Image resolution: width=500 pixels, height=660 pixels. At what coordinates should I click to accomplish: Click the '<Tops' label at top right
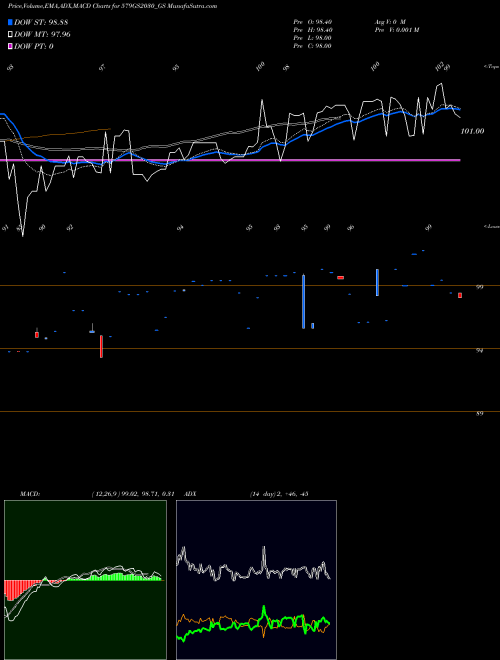tap(492, 67)
